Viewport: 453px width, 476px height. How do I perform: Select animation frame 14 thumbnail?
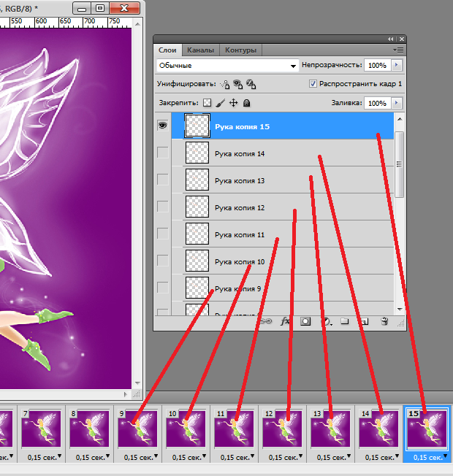[379, 429]
